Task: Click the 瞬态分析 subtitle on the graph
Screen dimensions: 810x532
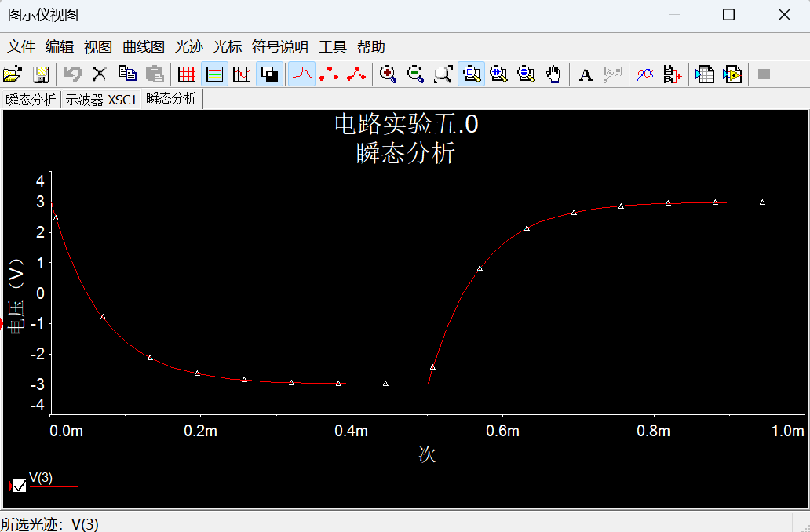Action: [406, 154]
